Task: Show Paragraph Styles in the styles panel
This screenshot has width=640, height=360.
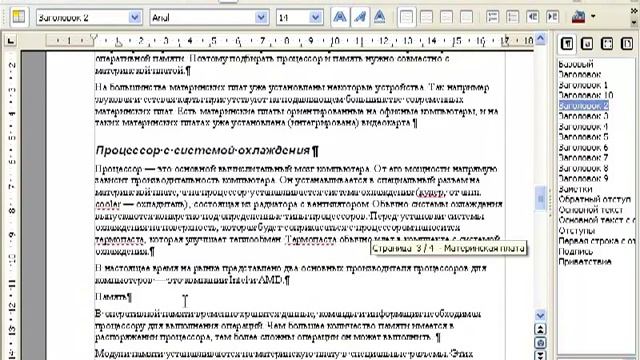Action: tap(567, 43)
